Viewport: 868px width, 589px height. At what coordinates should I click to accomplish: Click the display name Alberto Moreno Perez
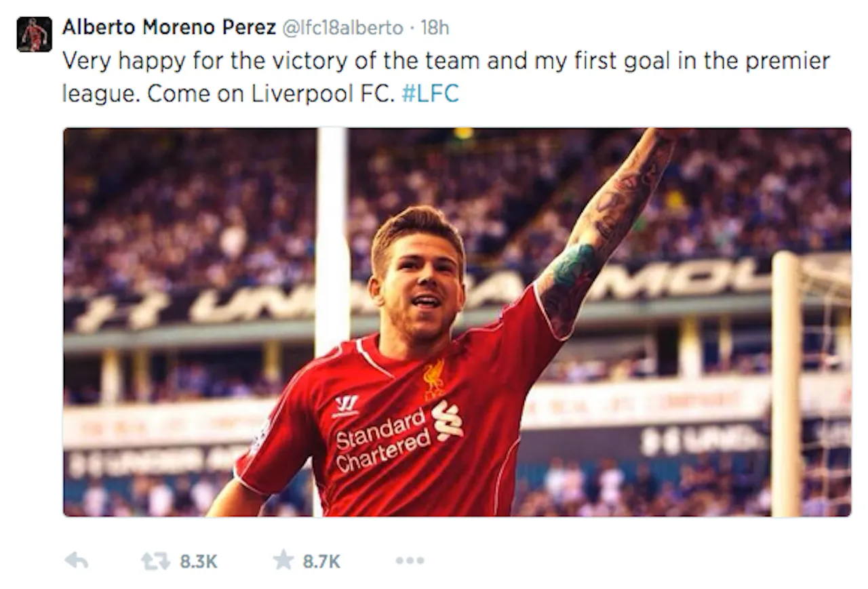pos(169,28)
